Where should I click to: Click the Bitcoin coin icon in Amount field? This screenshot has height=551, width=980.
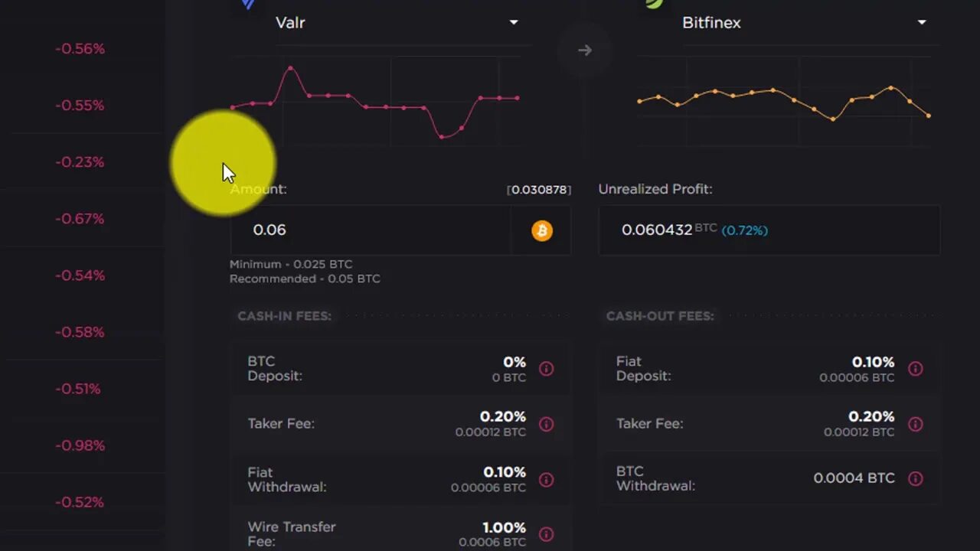coord(542,230)
